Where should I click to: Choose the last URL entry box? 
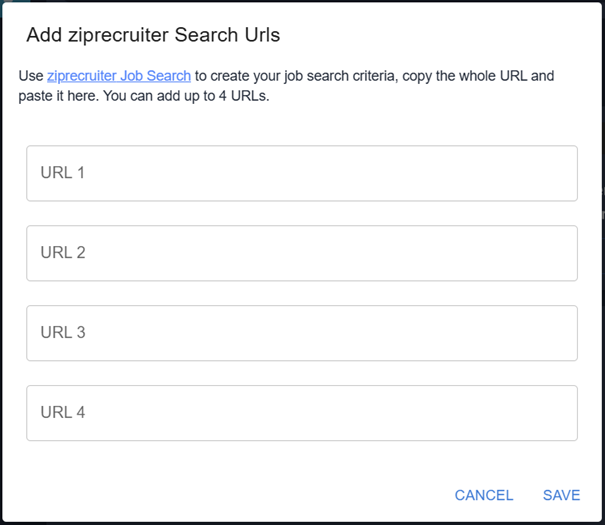(x=301, y=413)
